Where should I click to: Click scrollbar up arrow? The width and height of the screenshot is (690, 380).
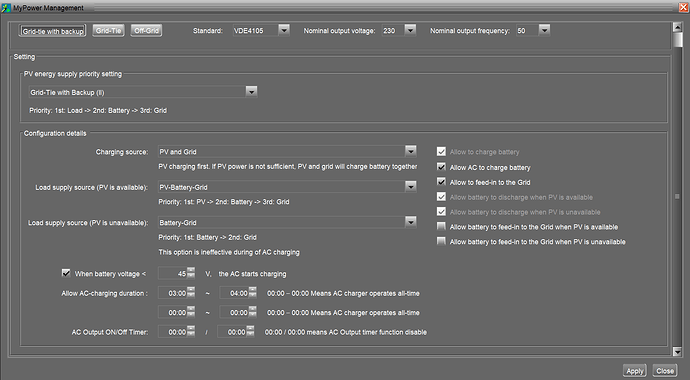tap(677, 27)
